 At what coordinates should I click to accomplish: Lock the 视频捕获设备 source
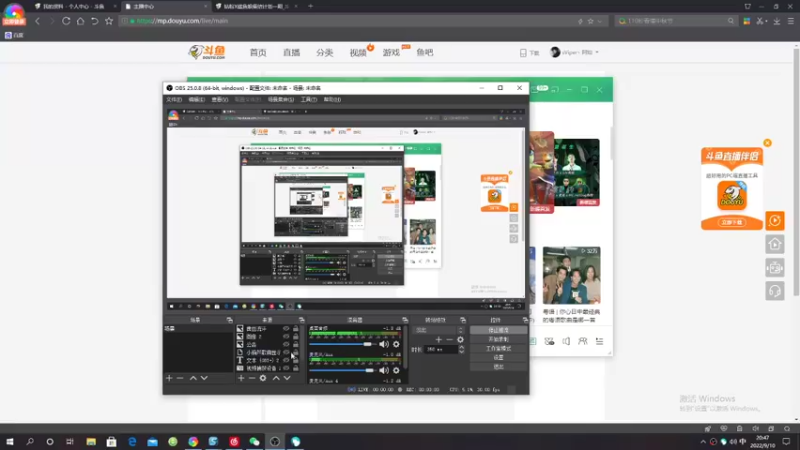click(x=295, y=368)
